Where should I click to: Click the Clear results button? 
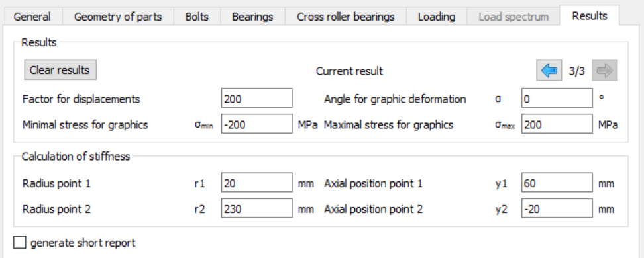tap(60, 69)
